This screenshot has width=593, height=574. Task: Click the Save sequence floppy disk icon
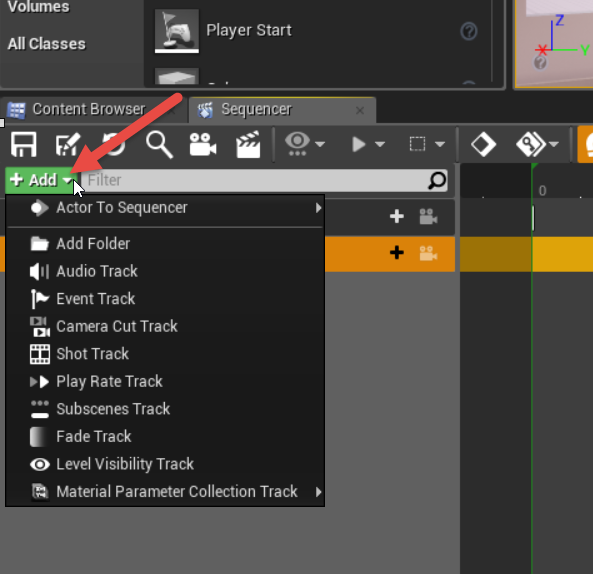pos(24,144)
